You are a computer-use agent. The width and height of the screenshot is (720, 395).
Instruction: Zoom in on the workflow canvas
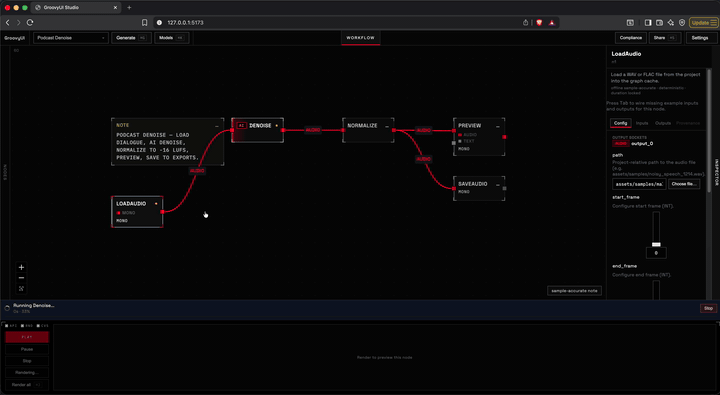coord(21,267)
